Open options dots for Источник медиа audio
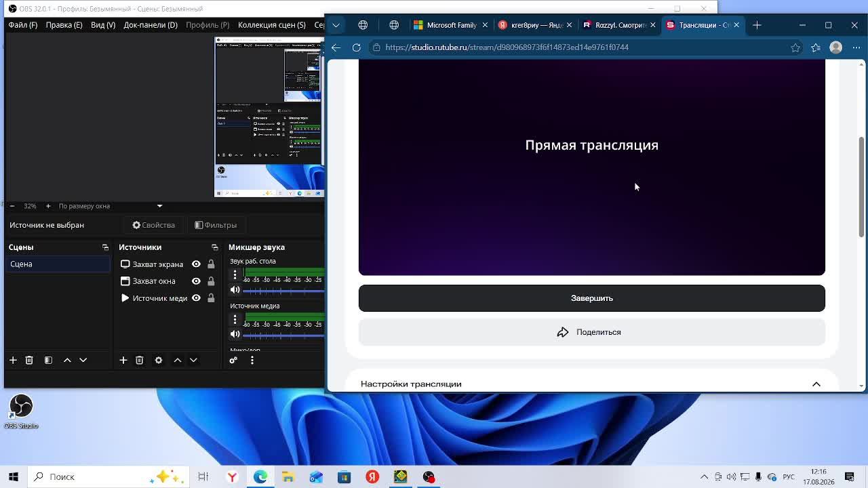 coord(235,319)
